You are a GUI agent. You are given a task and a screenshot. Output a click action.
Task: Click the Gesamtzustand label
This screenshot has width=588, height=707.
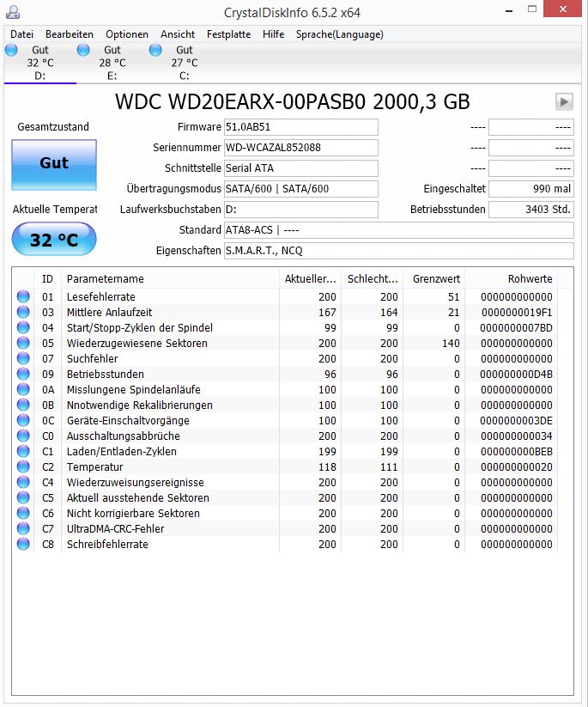click(x=53, y=126)
